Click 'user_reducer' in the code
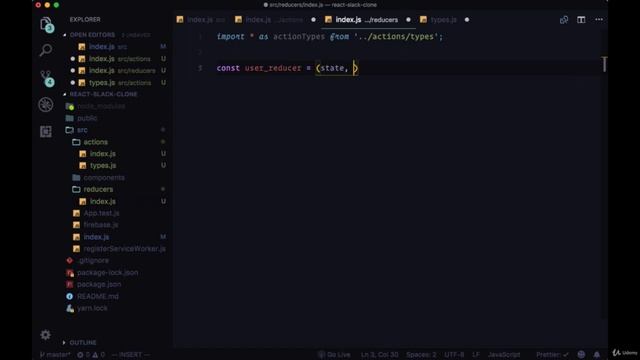 (273, 68)
